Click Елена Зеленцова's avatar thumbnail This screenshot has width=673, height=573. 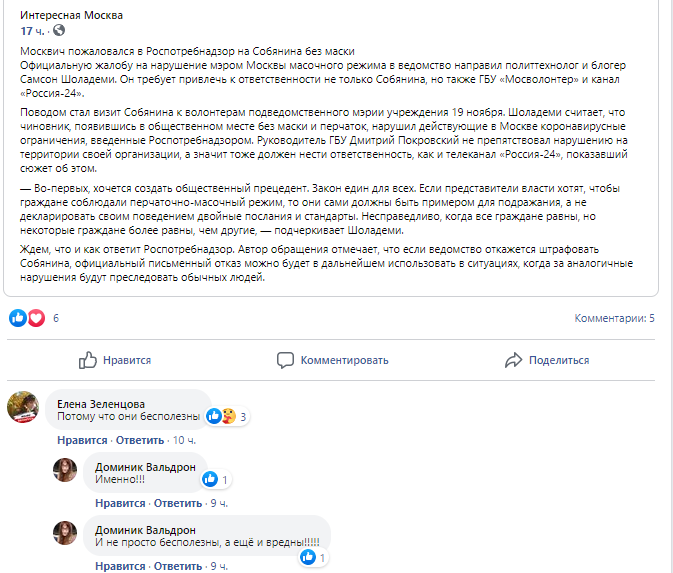coord(23,408)
